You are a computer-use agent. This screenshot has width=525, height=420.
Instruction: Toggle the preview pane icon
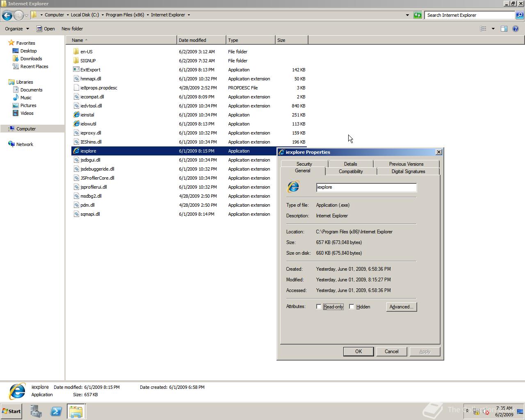pyautogui.click(x=504, y=29)
